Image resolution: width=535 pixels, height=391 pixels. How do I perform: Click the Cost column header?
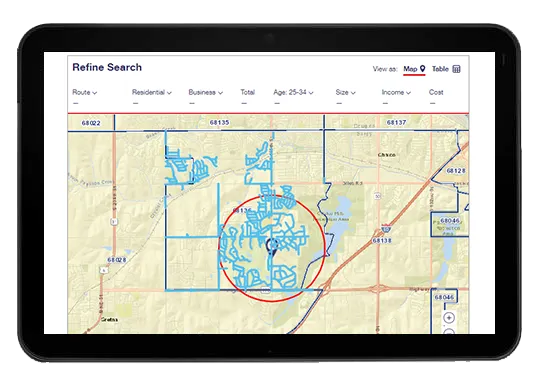pyautogui.click(x=436, y=92)
